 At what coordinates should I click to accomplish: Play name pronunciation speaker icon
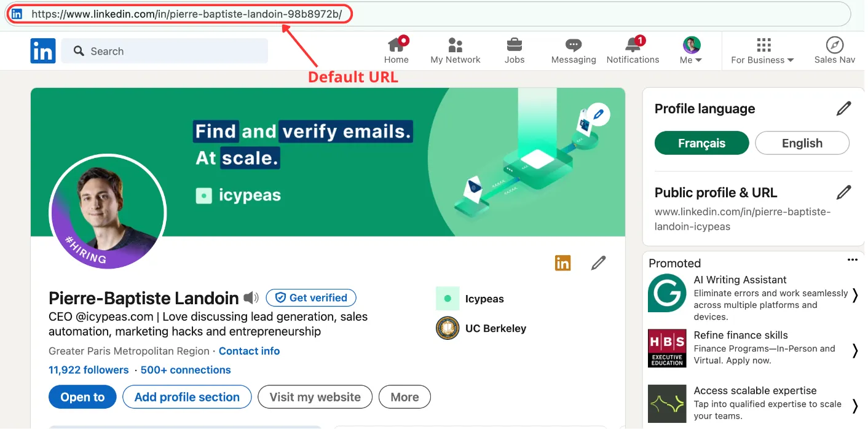pyautogui.click(x=251, y=298)
